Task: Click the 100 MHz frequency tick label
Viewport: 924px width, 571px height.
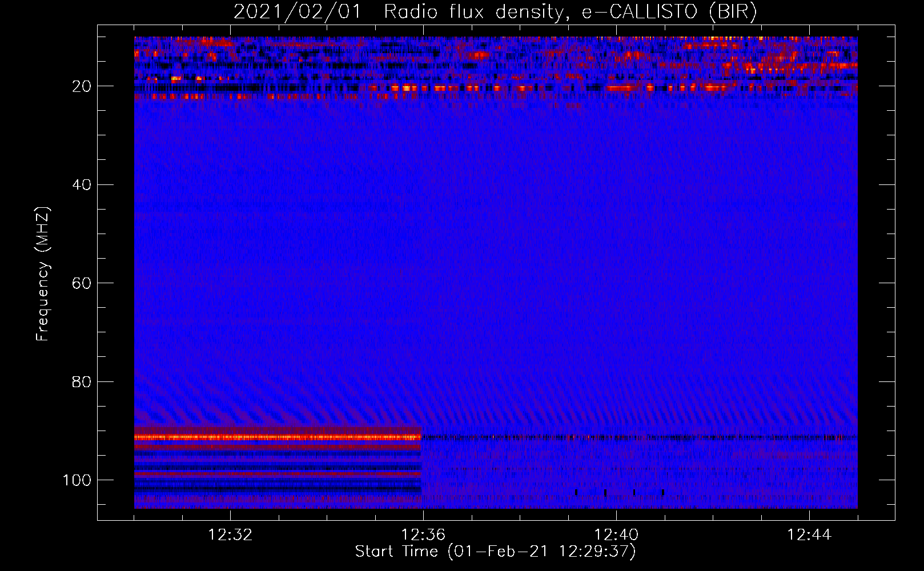Action: click(x=77, y=480)
